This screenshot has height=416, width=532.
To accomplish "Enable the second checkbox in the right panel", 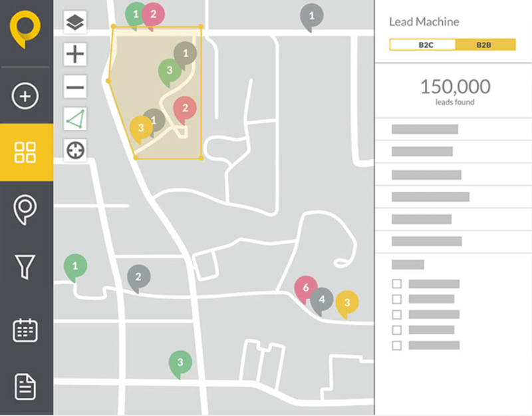I will coord(398,299).
